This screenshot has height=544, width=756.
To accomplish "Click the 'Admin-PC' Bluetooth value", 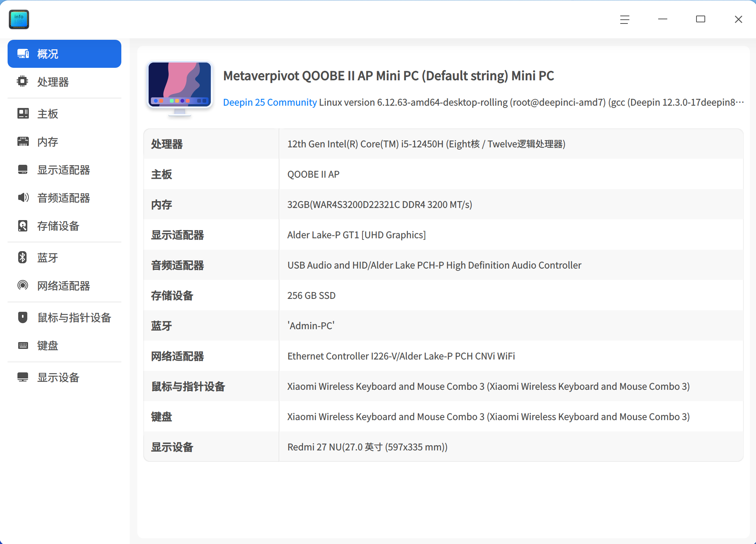I will tap(311, 326).
